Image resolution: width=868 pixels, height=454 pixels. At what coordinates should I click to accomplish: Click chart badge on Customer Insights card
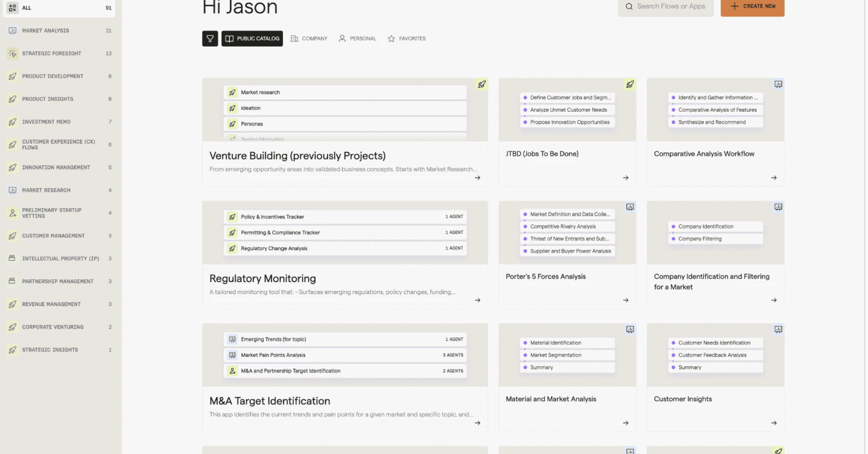(x=778, y=329)
